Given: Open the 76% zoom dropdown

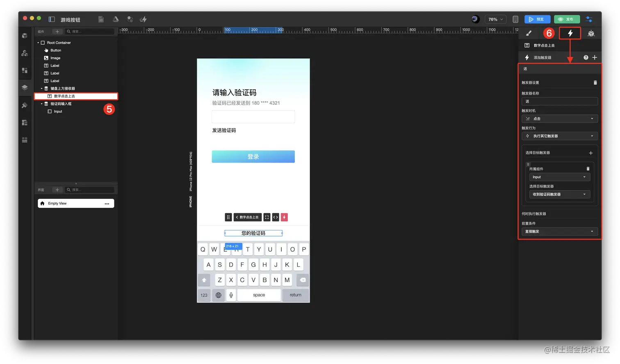Looking at the screenshot, I should tap(495, 19).
